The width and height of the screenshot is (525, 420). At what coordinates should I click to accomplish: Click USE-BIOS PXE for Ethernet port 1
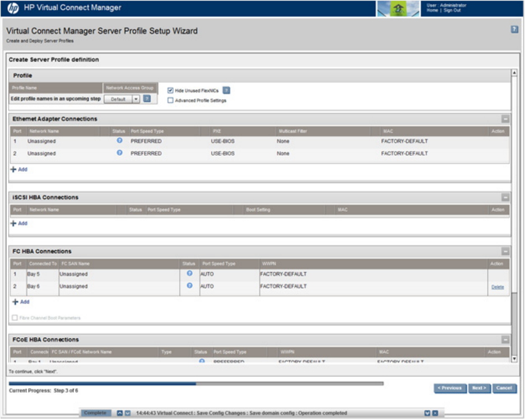222,141
